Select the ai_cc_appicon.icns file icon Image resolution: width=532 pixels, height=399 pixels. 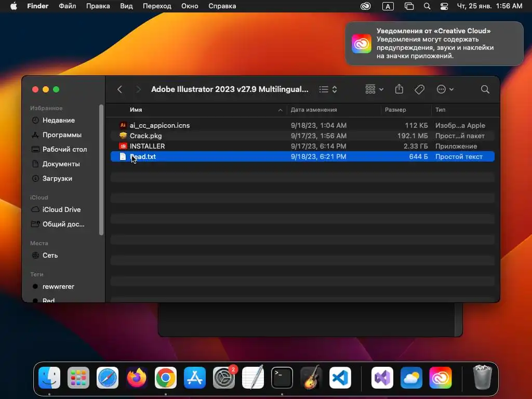pos(123,125)
